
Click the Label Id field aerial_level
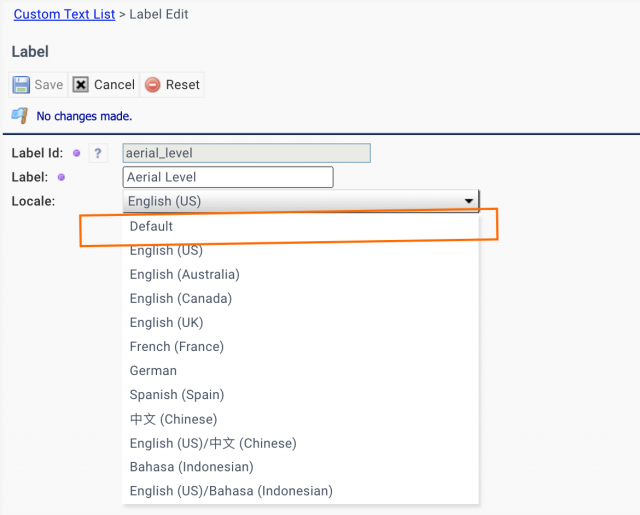(x=247, y=153)
